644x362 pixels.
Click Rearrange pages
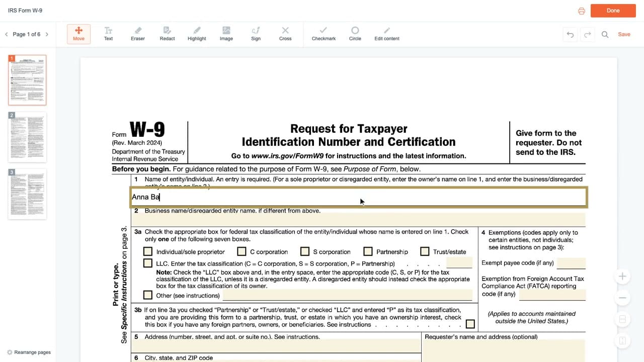[29, 352]
